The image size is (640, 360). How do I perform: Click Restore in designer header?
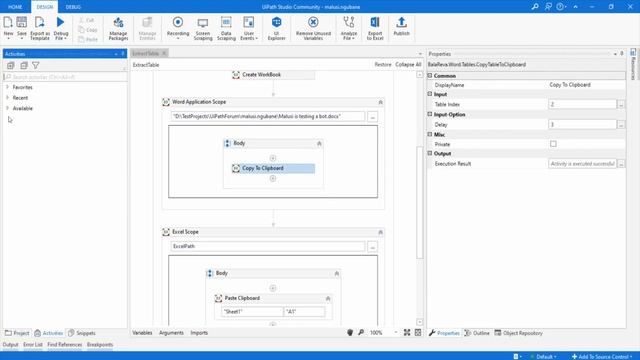pos(382,64)
